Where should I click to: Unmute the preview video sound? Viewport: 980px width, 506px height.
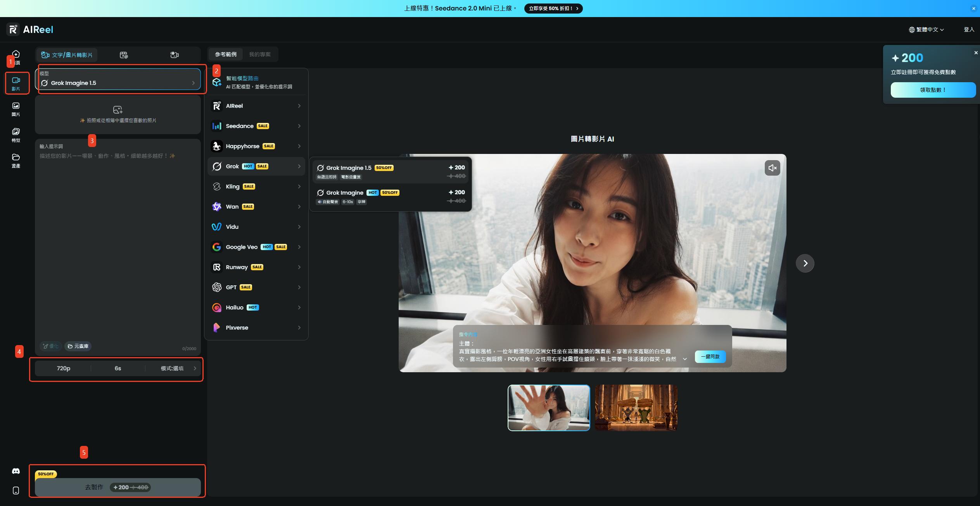point(772,168)
